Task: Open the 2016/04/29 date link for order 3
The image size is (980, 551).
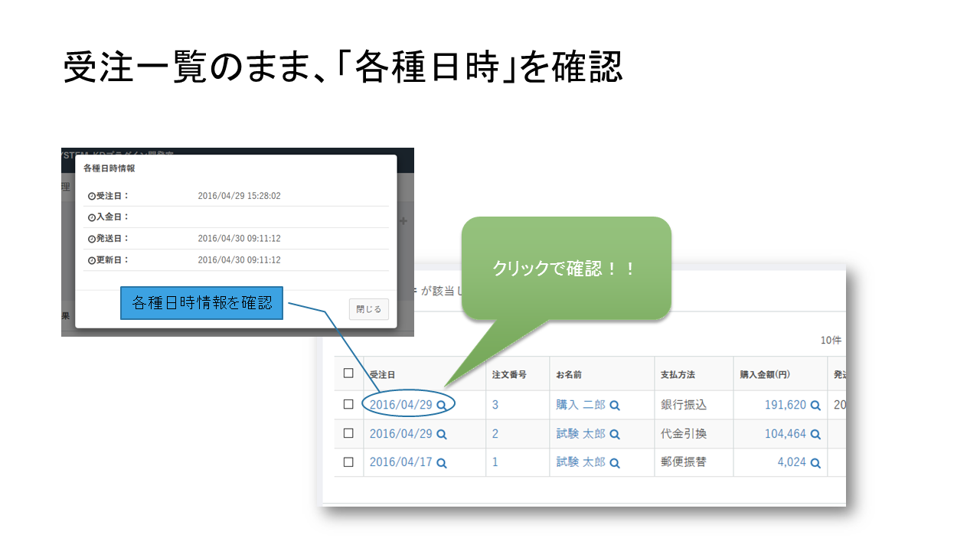Action: (x=401, y=405)
